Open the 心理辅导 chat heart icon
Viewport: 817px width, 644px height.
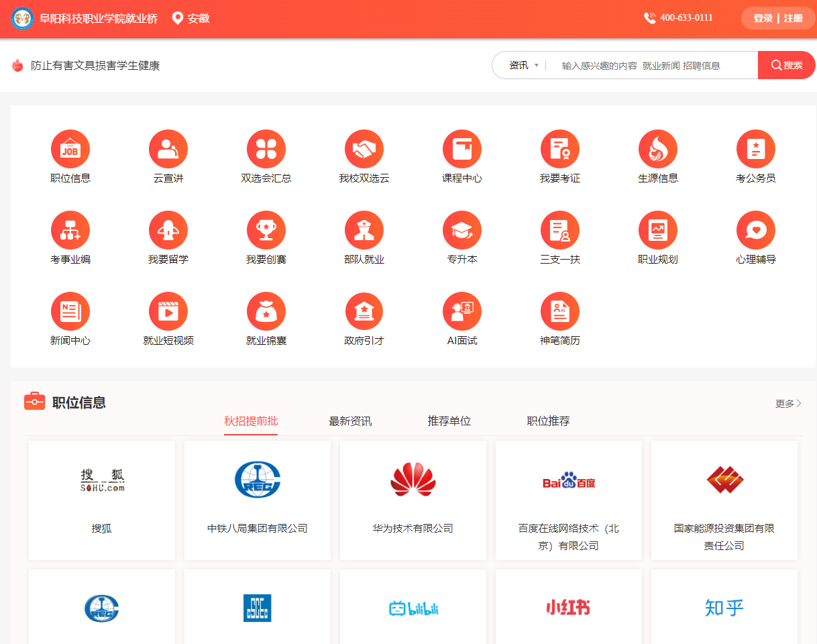[756, 230]
